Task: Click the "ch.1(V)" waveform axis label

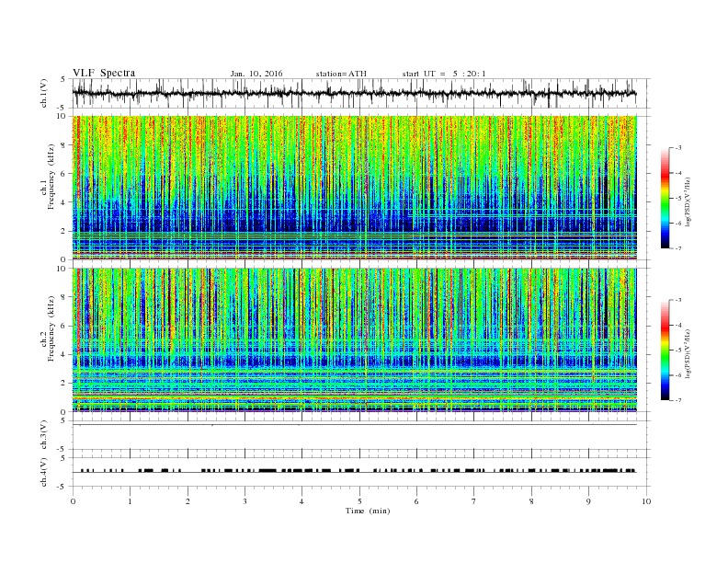Action: pos(44,93)
